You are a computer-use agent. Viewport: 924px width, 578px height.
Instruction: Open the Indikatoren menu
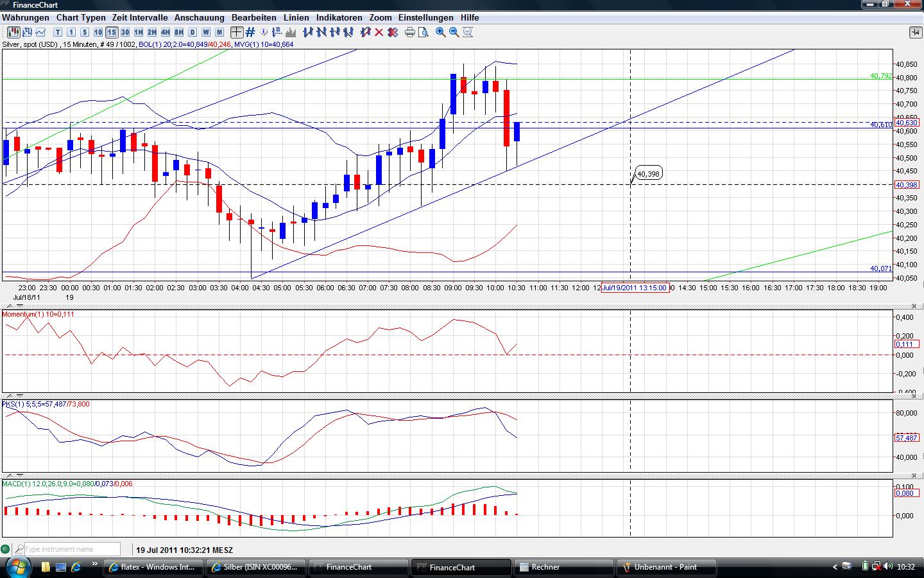pos(339,17)
